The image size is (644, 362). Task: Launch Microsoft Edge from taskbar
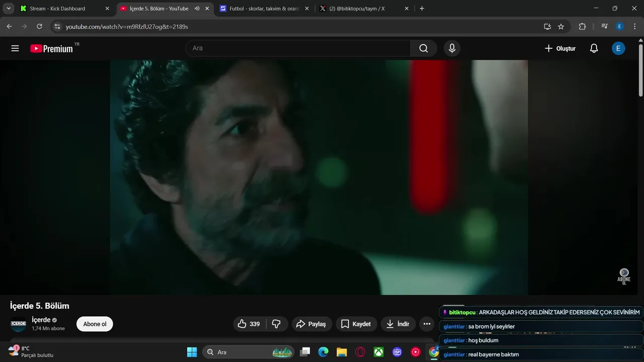coord(323,352)
